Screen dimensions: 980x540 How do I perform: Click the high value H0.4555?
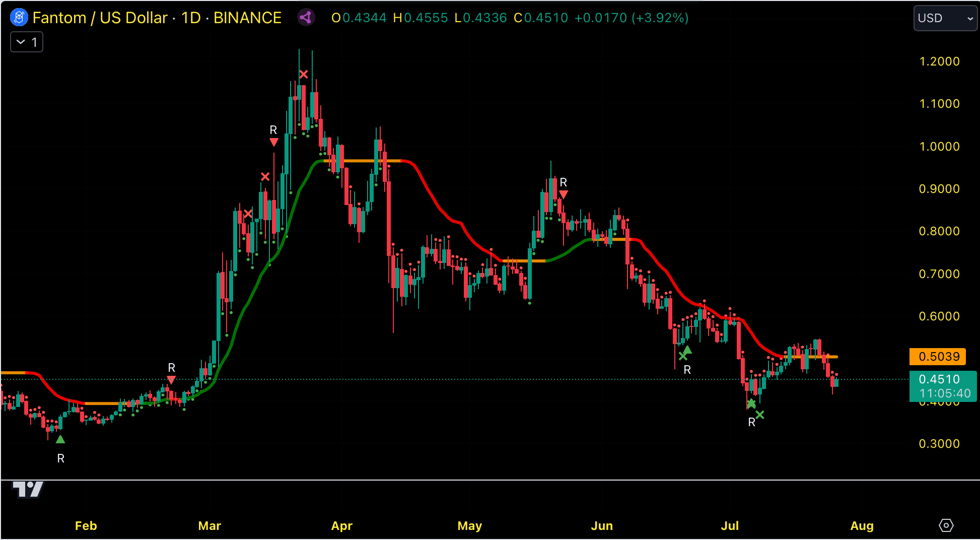(x=421, y=18)
